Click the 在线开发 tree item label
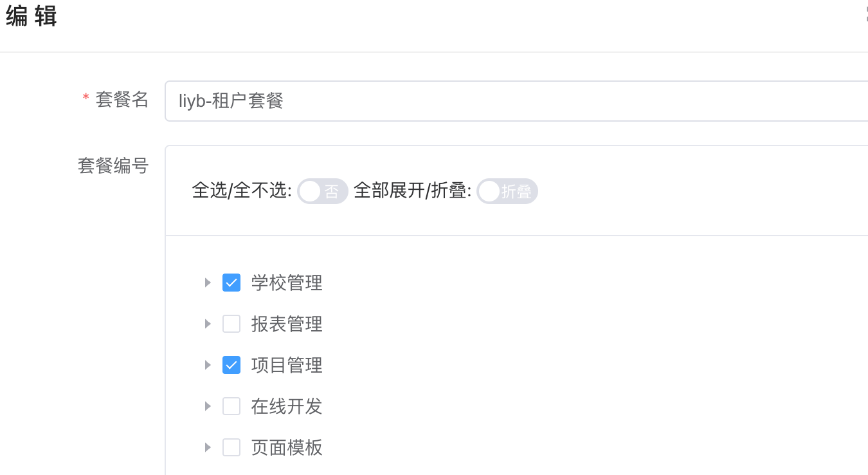 287,406
